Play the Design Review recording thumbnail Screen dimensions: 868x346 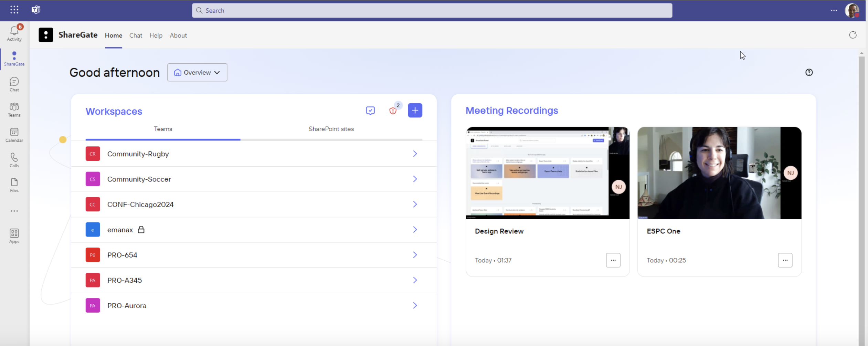coord(548,173)
